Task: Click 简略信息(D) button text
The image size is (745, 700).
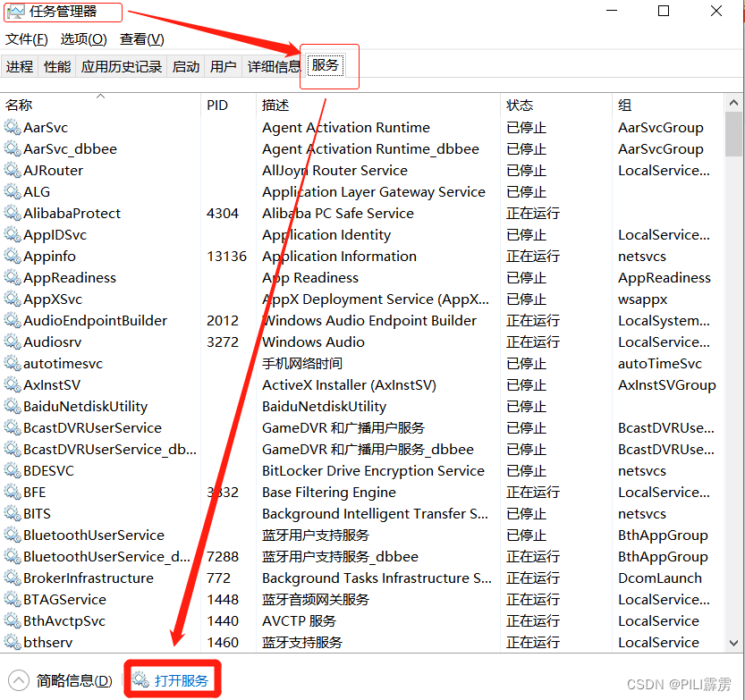Action: 74,680
